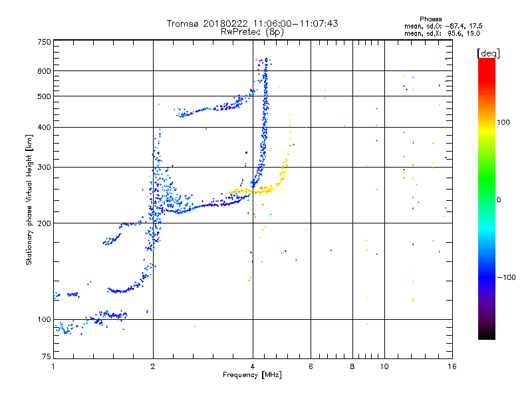The image size is (532, 399).
Task: Click the colorbar tick label '-100'
Action: (x=506, y=277)
